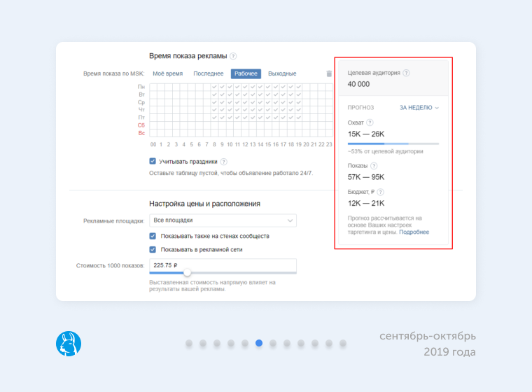This screenshot has width=532, height=392.
Task: Check Tuesday (Вт) 00 o'clock cell
Action: 153,94
